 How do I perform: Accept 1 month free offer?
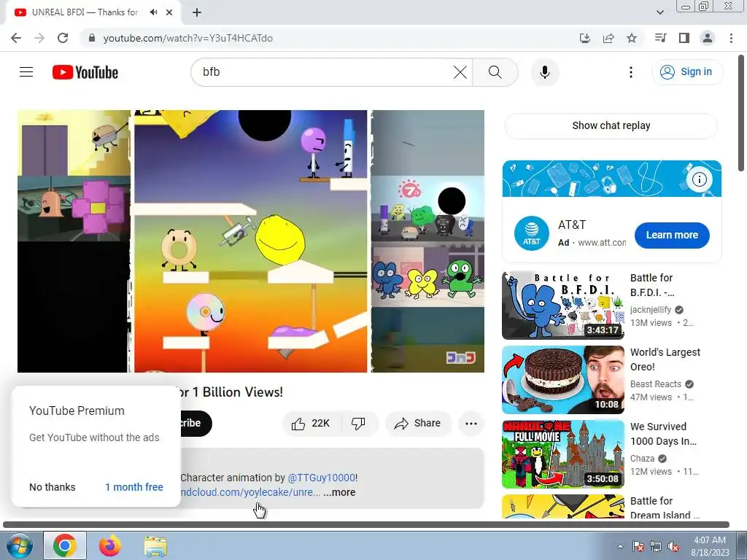pos(134,487)
